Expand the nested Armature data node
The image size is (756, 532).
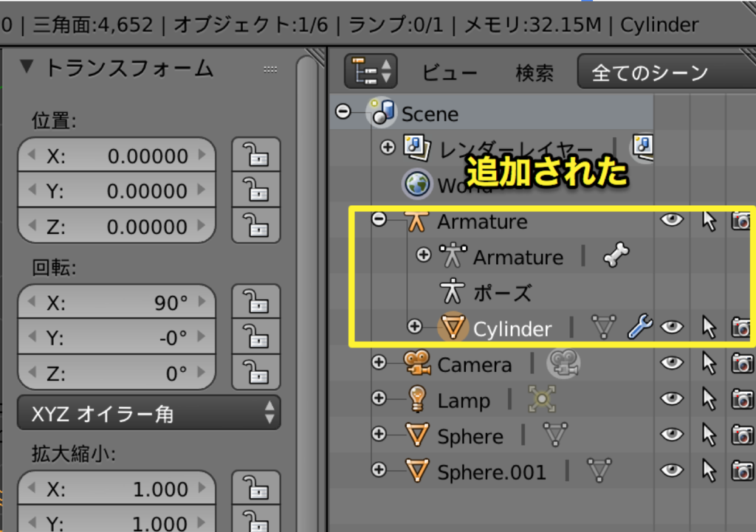click(423, 255)
